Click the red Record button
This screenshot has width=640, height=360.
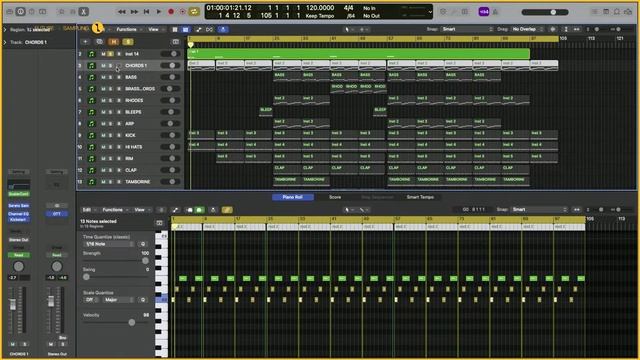171,12
